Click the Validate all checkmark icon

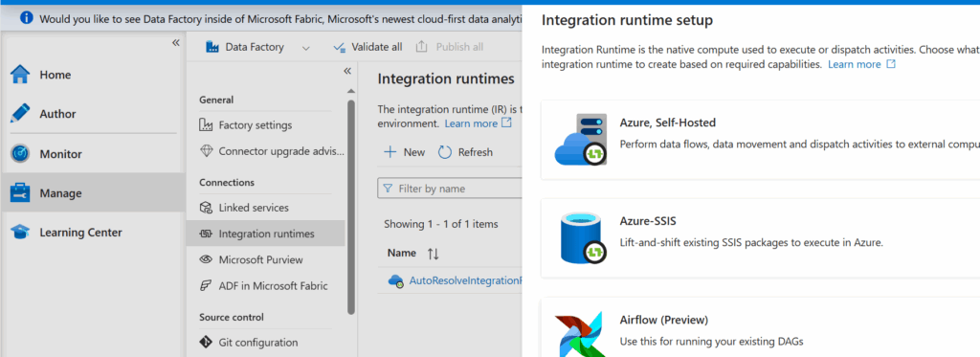[x=340, y=47]
